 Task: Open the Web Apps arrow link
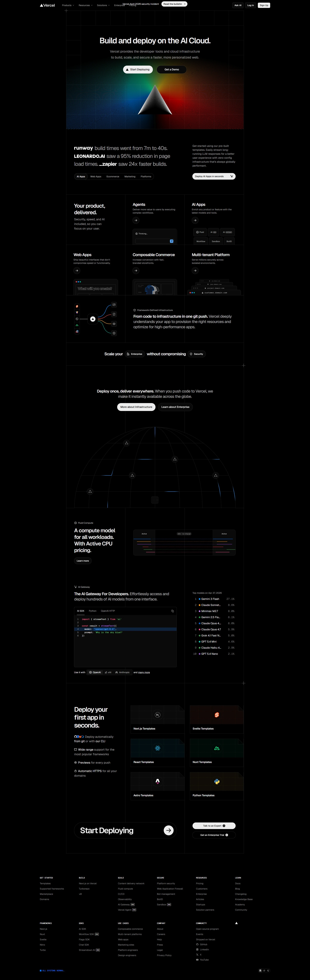[77, 270]
